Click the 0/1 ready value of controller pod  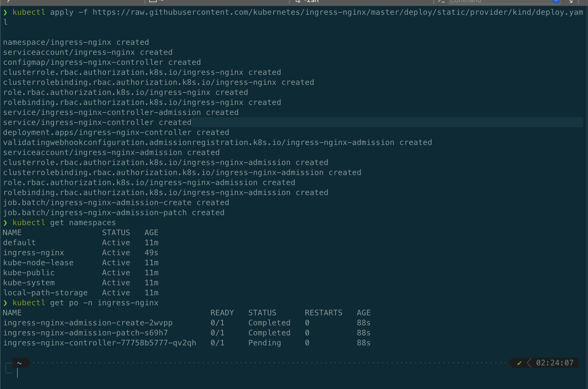pyautogui.click(x=218, y=343)
